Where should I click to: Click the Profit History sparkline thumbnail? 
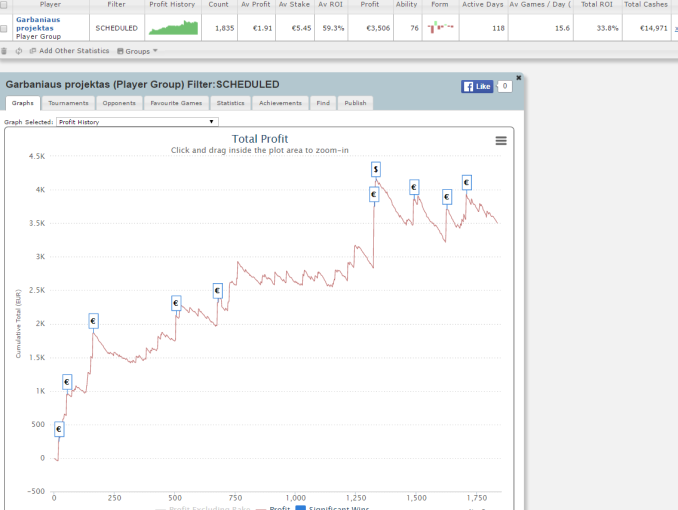click(x=171, y=28)
